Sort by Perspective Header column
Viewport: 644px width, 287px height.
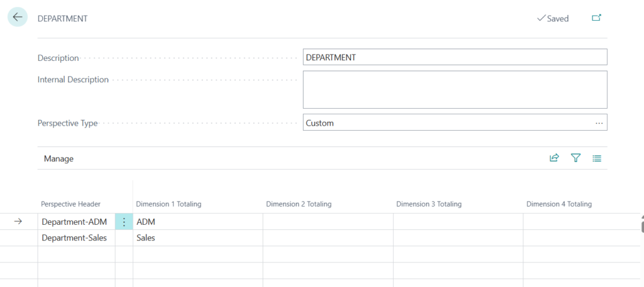(x=70, y=204)
